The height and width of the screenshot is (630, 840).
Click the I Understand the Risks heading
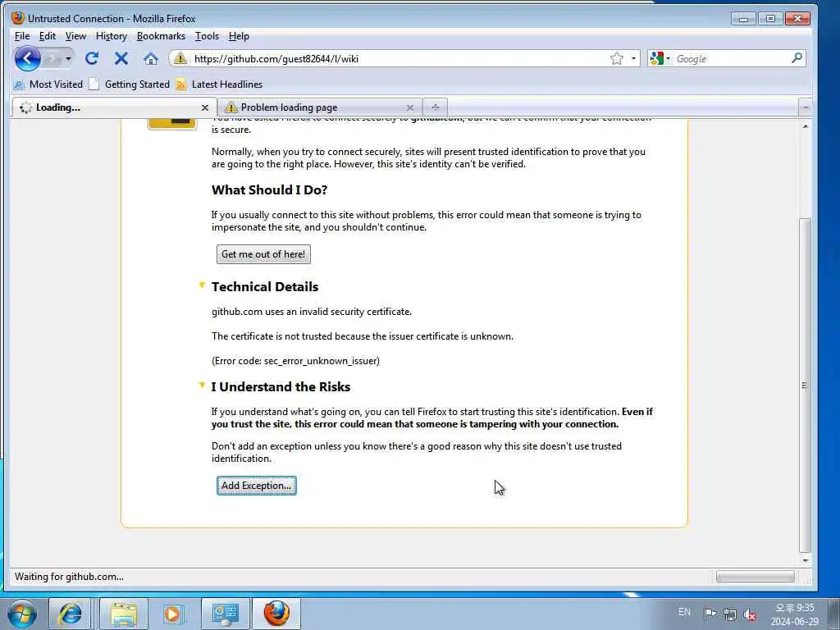pyautogui.click(x=281, y=387)
